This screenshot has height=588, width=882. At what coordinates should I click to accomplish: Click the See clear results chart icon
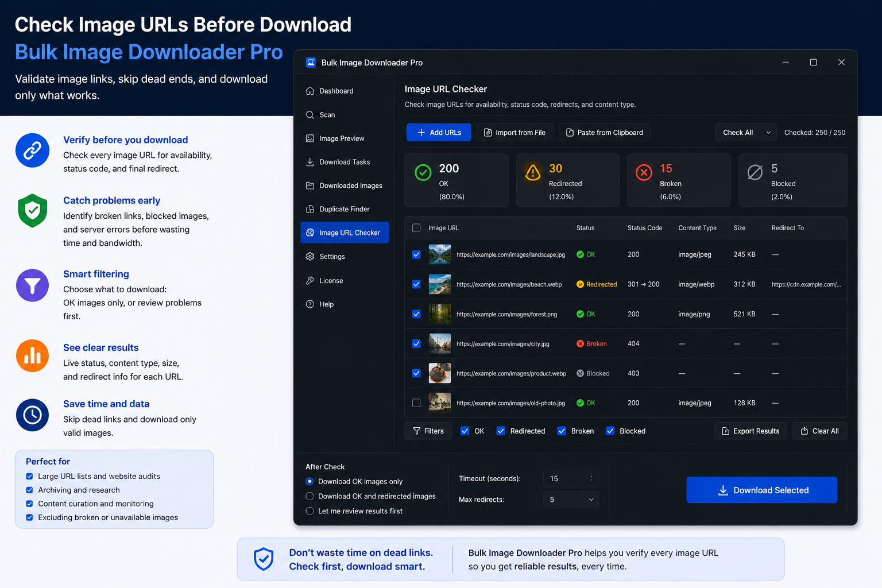pyautogui.click(x=33, y=356)
